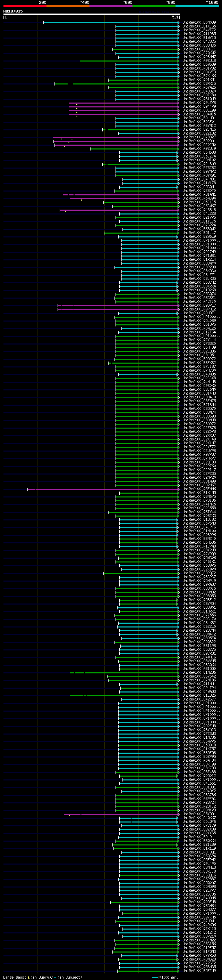Open hit UniRef100_B1FQN3
The width and height of the screenshot is (222, 980).
coord(199,952)
